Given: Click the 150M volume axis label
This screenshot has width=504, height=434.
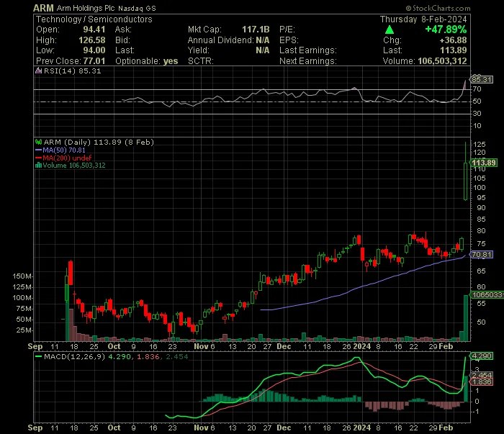Looking at the screenshot, I should point(22,276).
